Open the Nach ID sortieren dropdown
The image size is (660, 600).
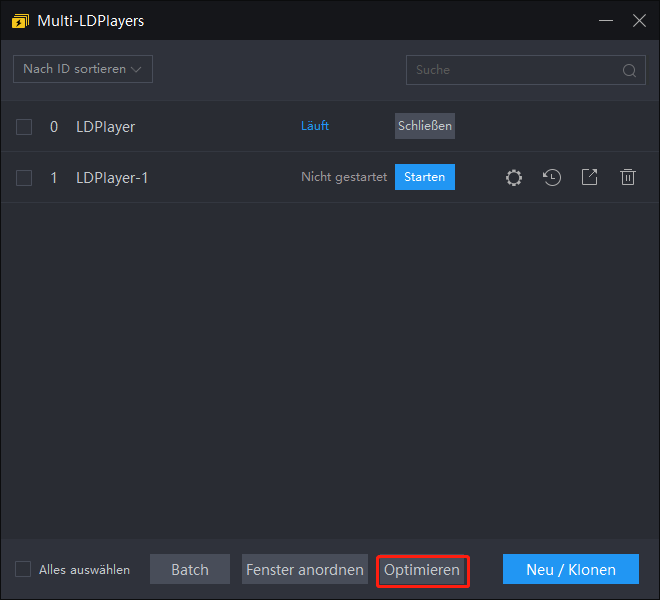tap(83, 69)
